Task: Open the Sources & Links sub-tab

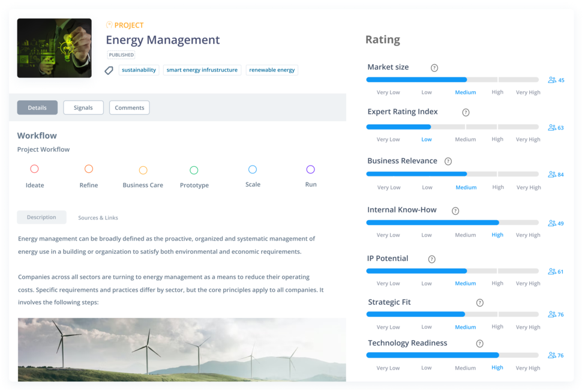Action: [x=98, y=217]
